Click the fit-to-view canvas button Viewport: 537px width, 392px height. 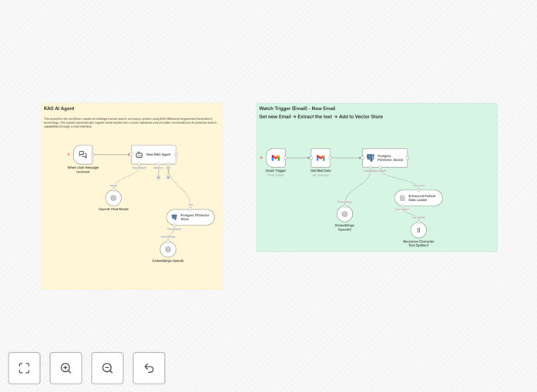(x=25, y=368)
